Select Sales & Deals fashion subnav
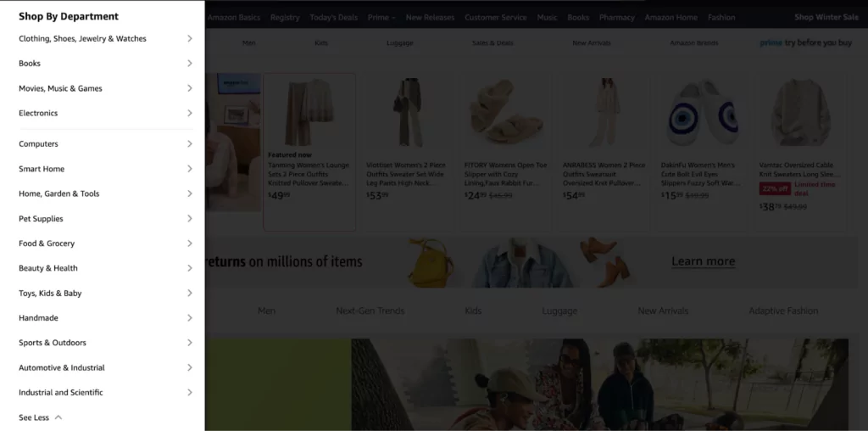 492,42
